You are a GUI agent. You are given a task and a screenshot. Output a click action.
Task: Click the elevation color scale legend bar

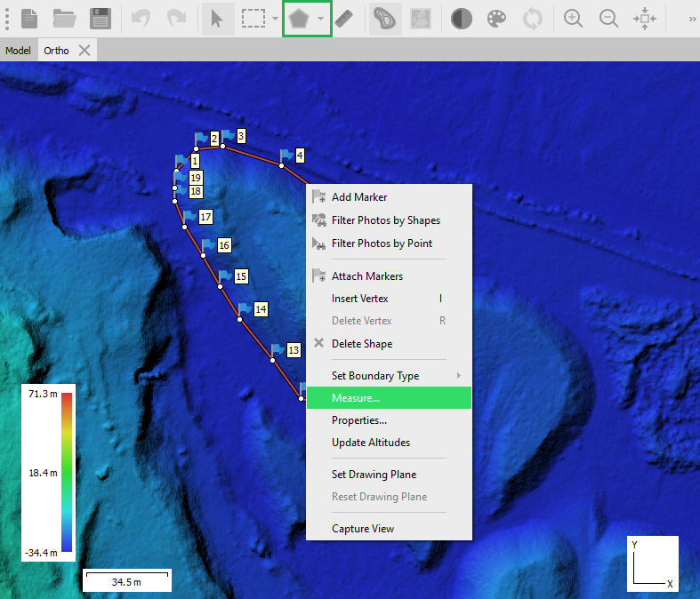coord(67,473)
